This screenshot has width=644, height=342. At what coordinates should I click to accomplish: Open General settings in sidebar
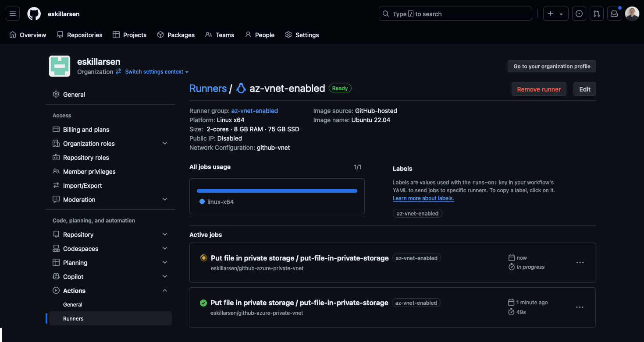(110, 95)
